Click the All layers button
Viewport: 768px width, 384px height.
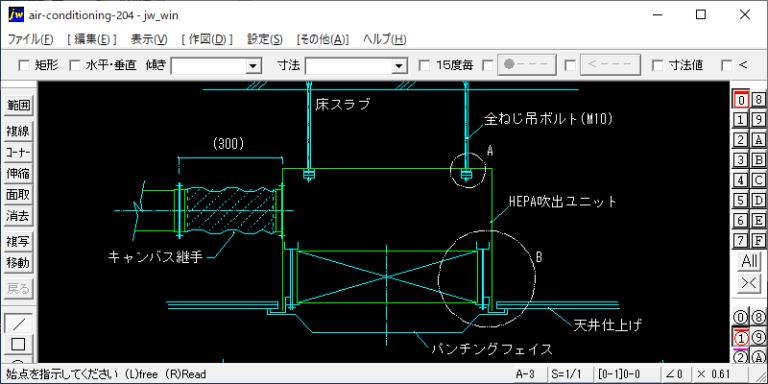(749, 262)
